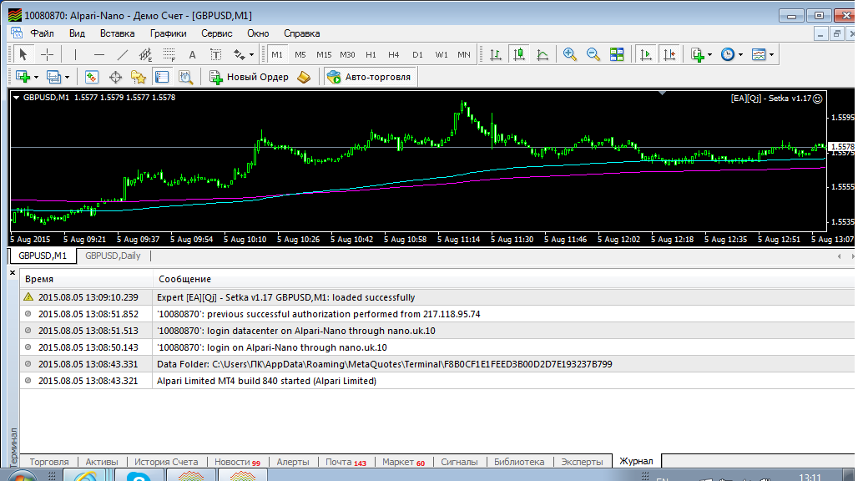Switch timeframe to M5
Screen dimensions: 868x481
tap(300, 54)
